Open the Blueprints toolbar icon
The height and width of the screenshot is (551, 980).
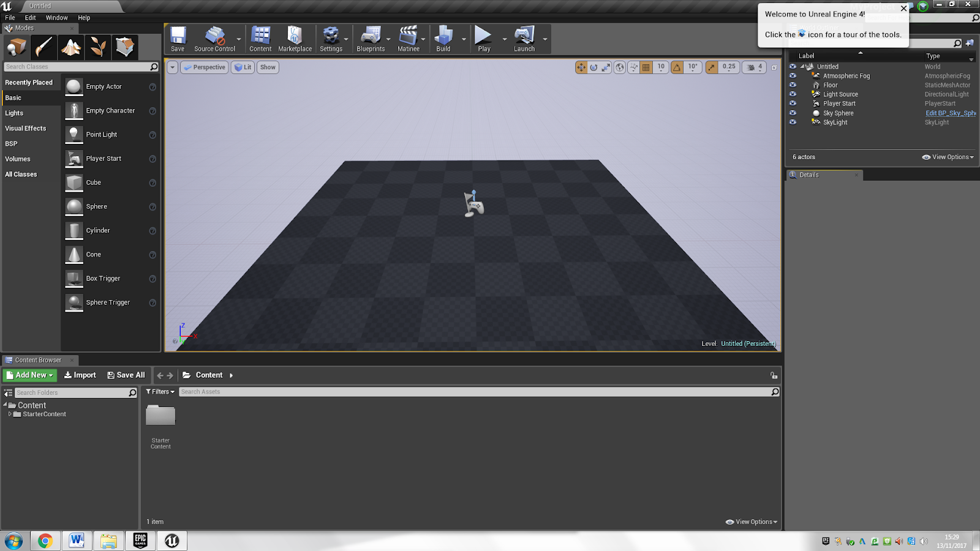371,39
